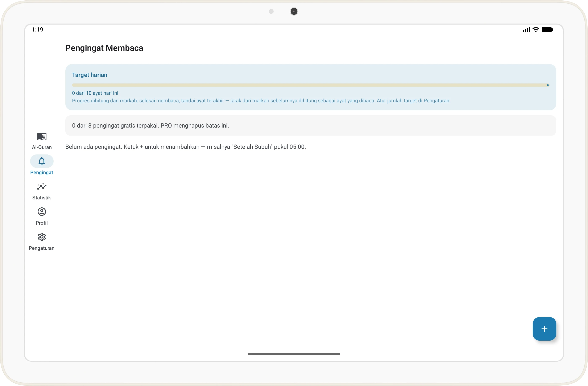Open the Statistik chart icon

point(42,186)
